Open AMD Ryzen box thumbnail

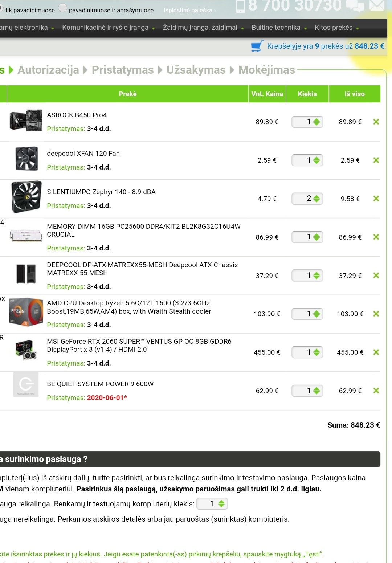click(x=26, y=312)
